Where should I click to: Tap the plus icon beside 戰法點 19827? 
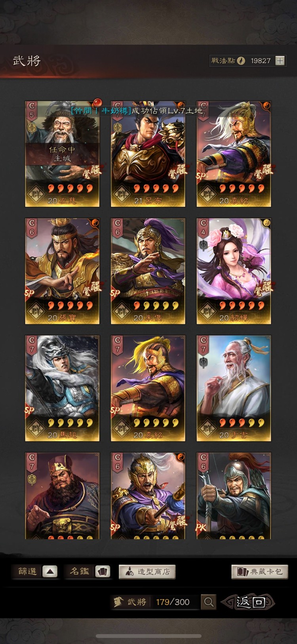click(x=280, y=61)
